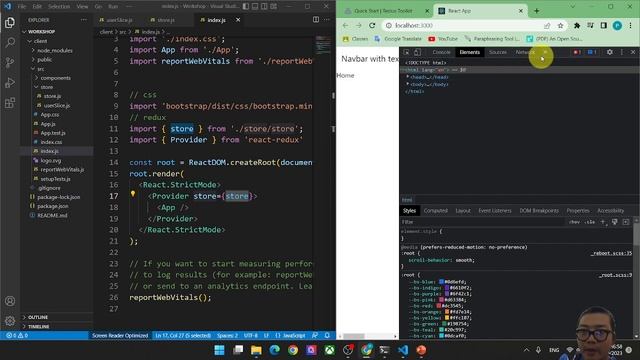Open the YouTube bookmark
The image size is (640, 360).
pos(443,39)
